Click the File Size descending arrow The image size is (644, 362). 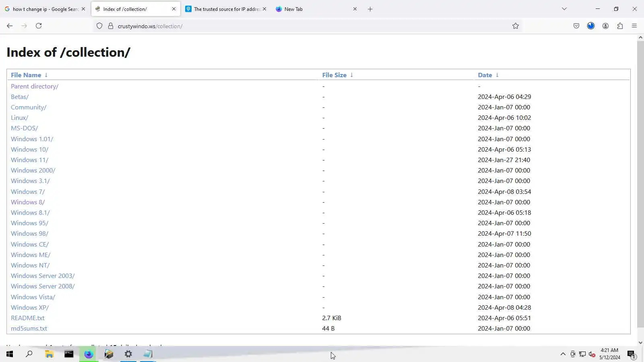(x=351, y=75)
